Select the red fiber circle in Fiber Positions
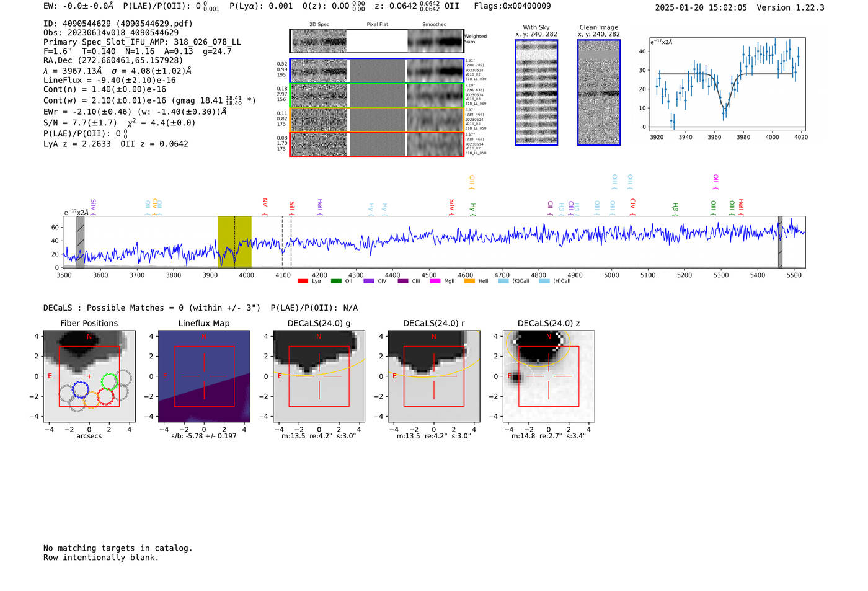This screenshot has width=868, height=591. coord(105,396)
